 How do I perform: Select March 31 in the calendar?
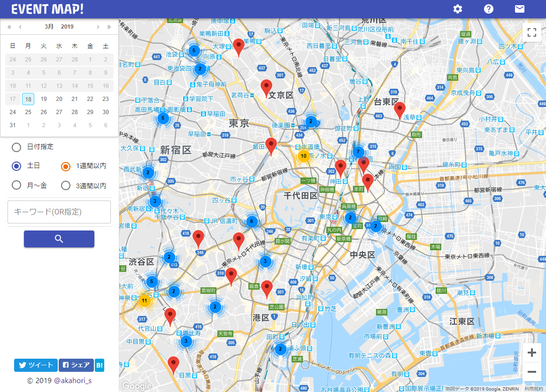coord(13,125)
